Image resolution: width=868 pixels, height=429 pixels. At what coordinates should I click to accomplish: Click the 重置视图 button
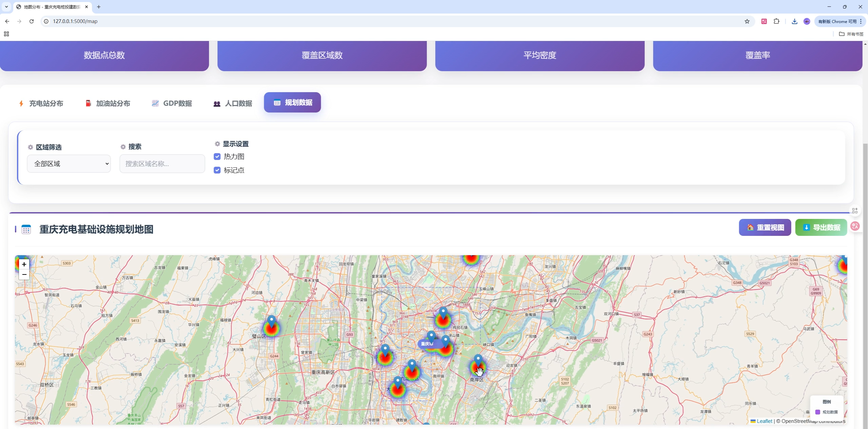(765, 227)
